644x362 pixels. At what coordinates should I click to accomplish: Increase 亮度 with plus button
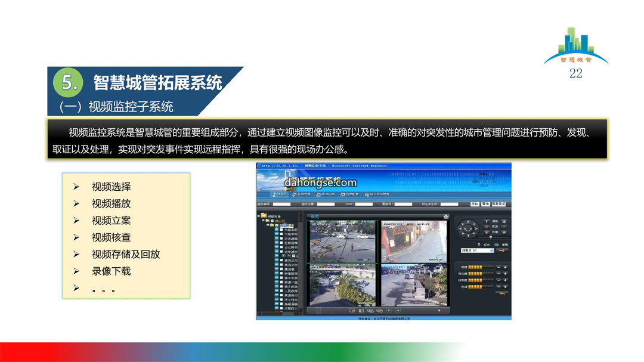click(x=505, y=268)
